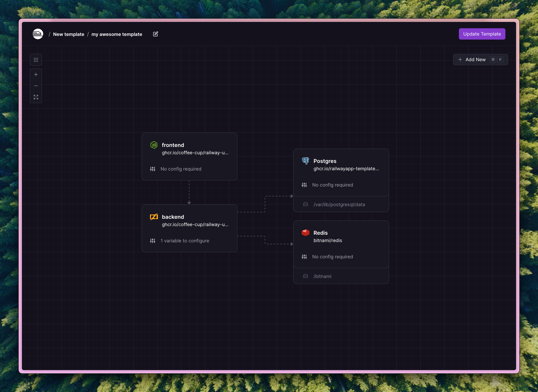Image resolution: width=538 pixels, height=392 pixels.
Task: Click the disk icon beside /bitnami on Redis
Action: [x=305, y=276]
